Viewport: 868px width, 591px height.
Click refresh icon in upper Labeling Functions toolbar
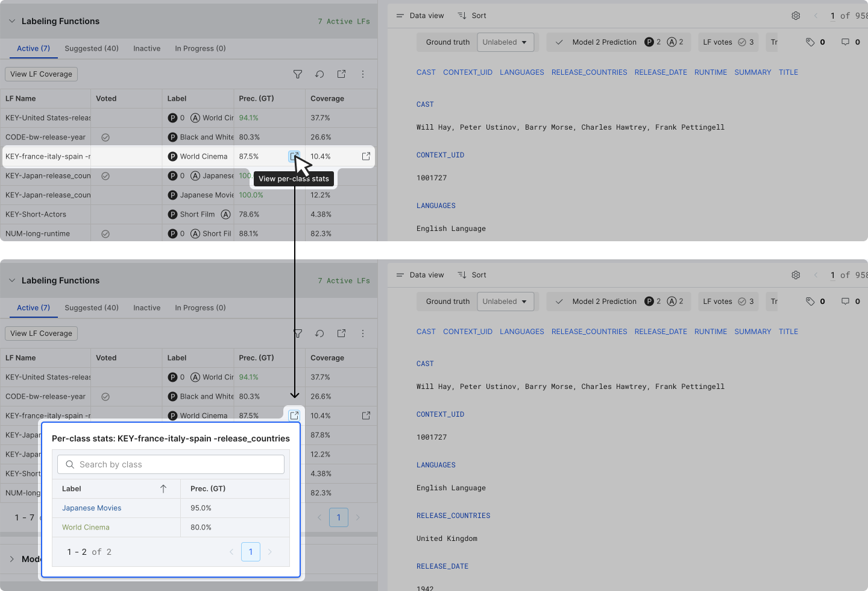[x=319, y=74]
